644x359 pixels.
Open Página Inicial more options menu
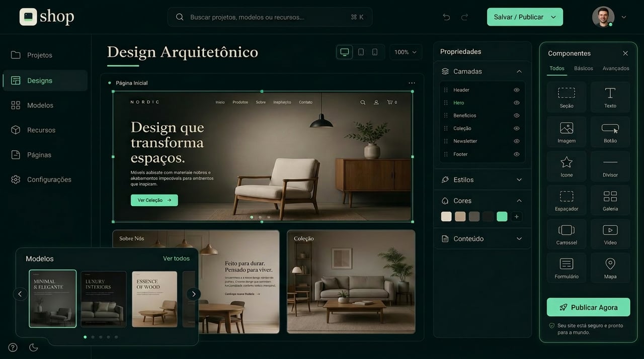(412, 83)
